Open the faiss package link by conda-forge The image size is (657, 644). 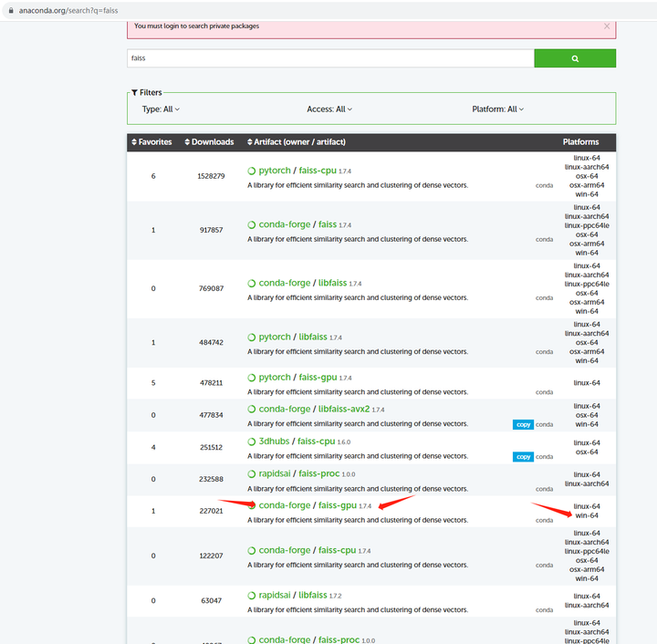(328, 224)
